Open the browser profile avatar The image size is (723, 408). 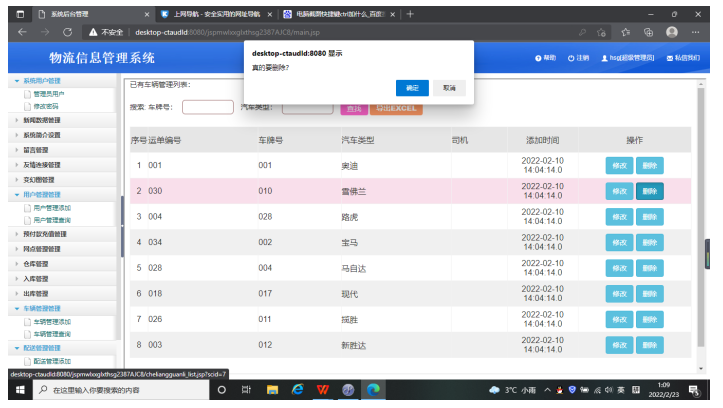pyautogui.click(x=672, y=32)
